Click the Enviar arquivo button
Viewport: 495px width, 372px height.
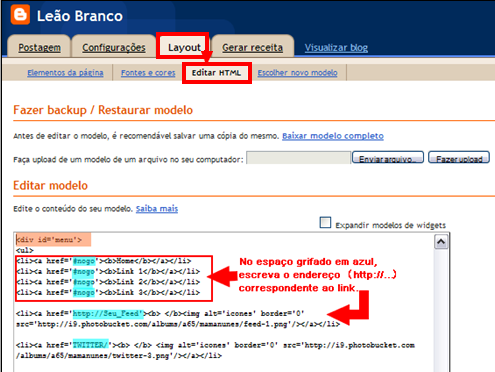pyautogui.click(x=388, y=158)
